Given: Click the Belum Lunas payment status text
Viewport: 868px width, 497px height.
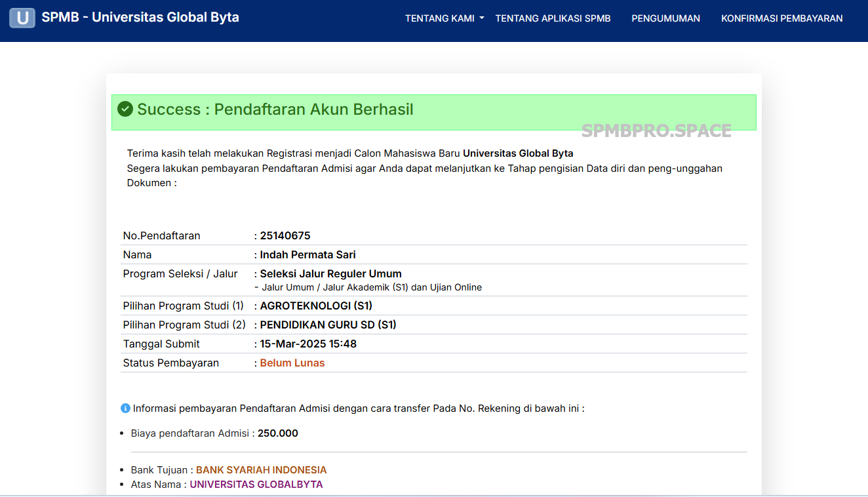Looking at the screenshot, I should pos(292,362).
